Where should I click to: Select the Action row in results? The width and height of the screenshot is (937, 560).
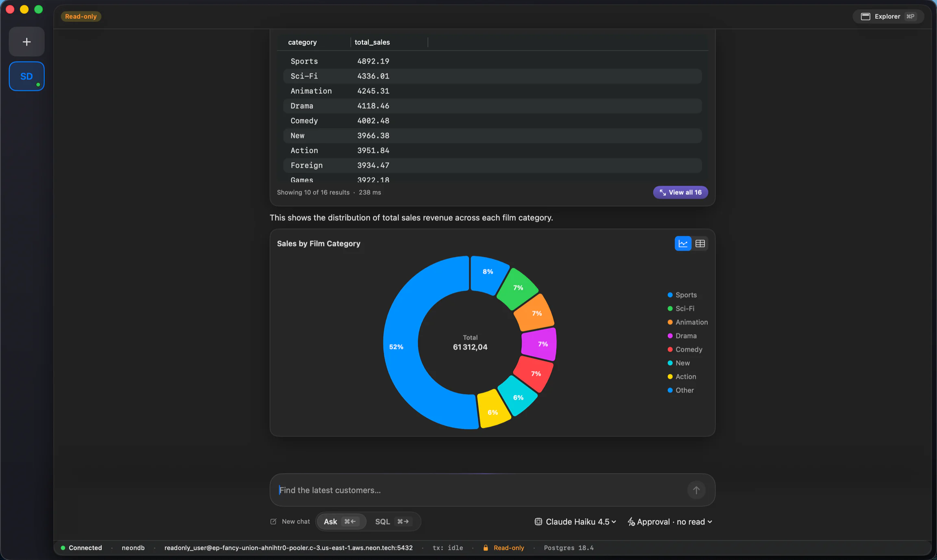tap(492, 150)
